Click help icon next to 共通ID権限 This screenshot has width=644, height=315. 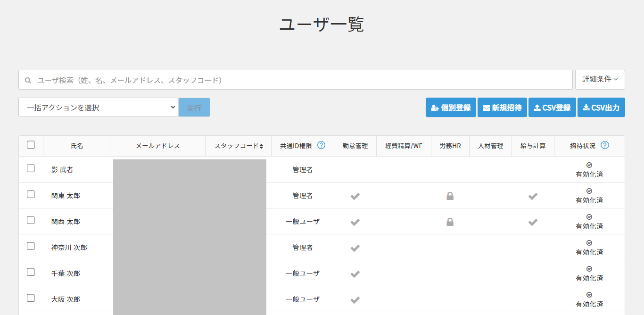(x=321, y=145)
